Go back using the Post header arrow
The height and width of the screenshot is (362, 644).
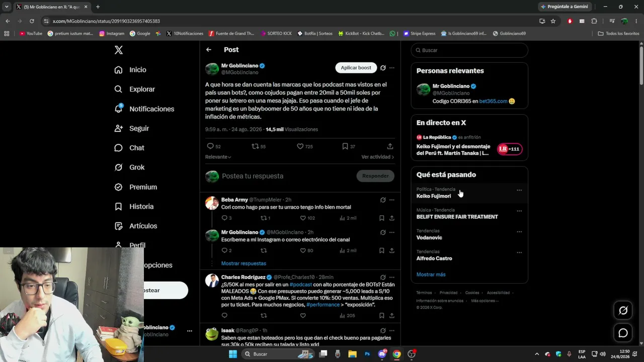[x=209, y=50]
